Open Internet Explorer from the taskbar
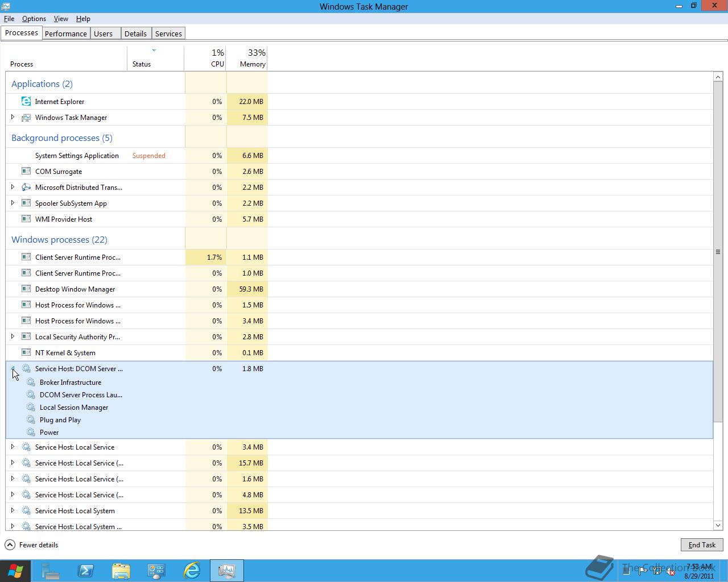 (x=192, y=571)
